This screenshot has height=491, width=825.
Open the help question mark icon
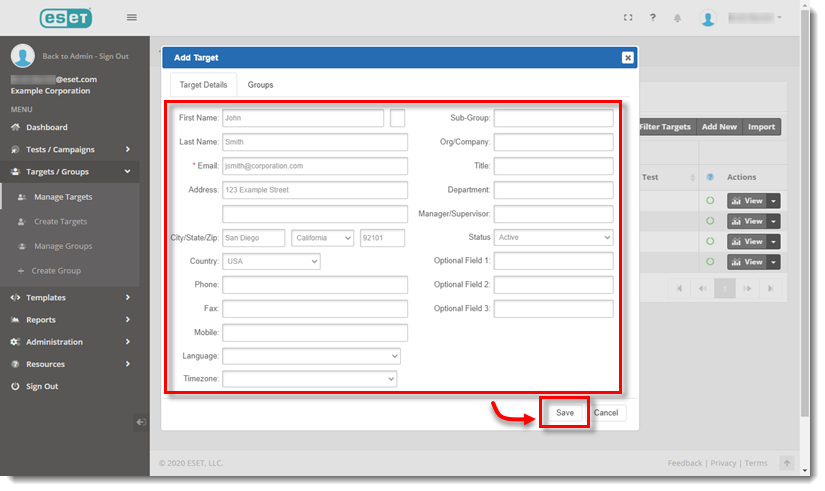pos(653,18)
